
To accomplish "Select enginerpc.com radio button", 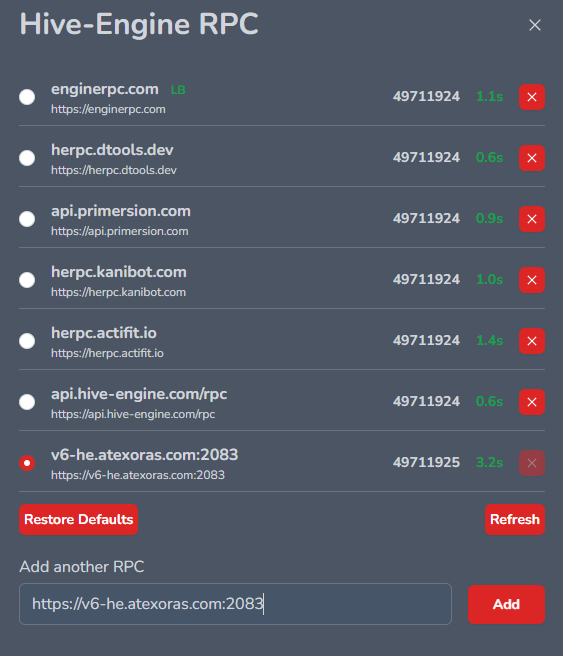I will [27, 97].
